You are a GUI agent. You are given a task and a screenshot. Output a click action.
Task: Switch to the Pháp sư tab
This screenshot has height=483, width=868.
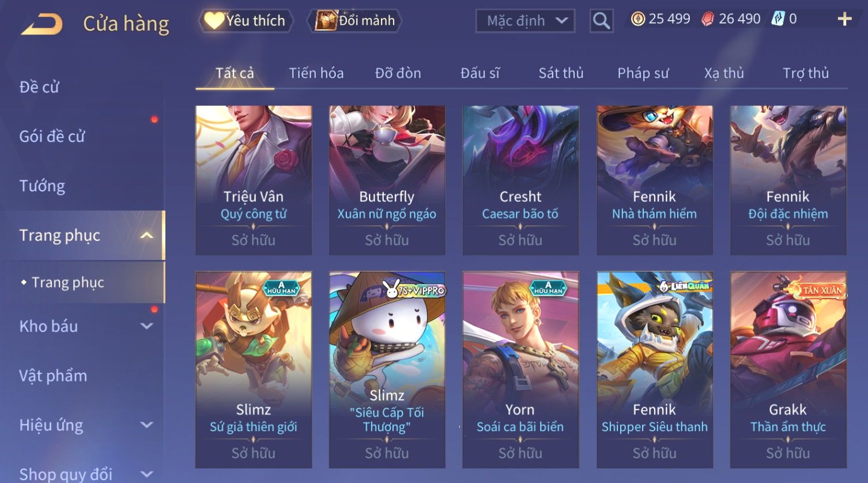click(643, 73)
